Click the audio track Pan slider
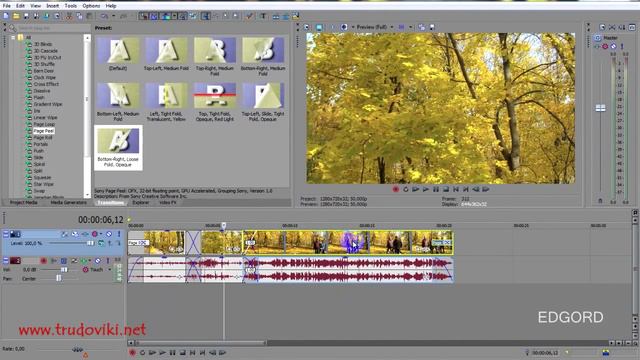Image resolution: width=640 pixels, height=360 pixels. [59, 278]
